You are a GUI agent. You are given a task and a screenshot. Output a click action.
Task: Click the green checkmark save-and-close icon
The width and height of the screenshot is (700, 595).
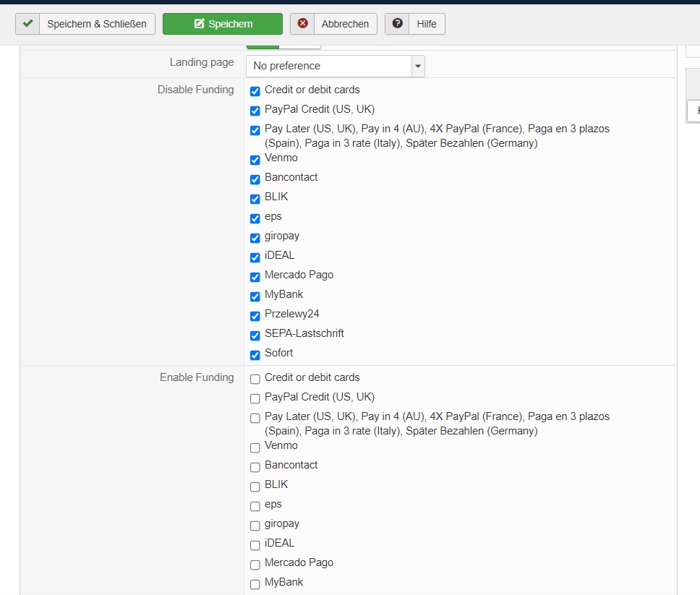click(x=27, y=23)
